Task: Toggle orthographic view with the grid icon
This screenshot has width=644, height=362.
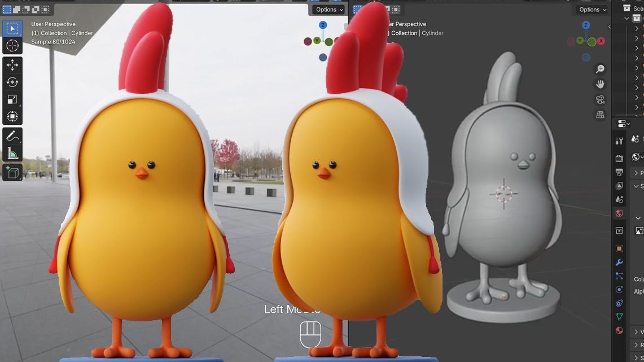Action: pyautogui.click(x=600, y=115)
